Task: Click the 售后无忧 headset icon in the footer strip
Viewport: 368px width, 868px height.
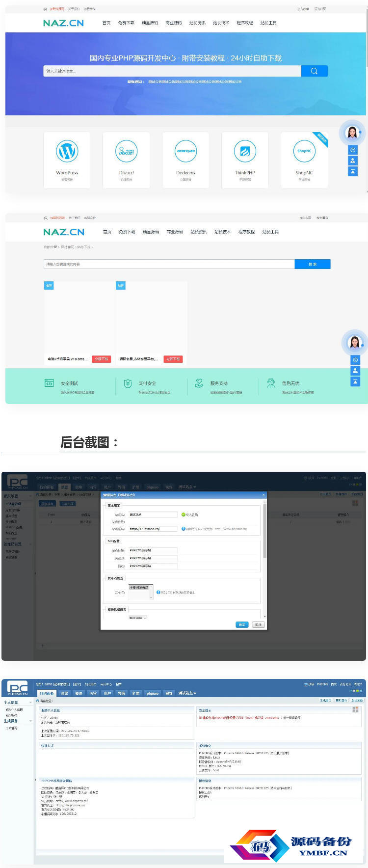Action: 271,383
